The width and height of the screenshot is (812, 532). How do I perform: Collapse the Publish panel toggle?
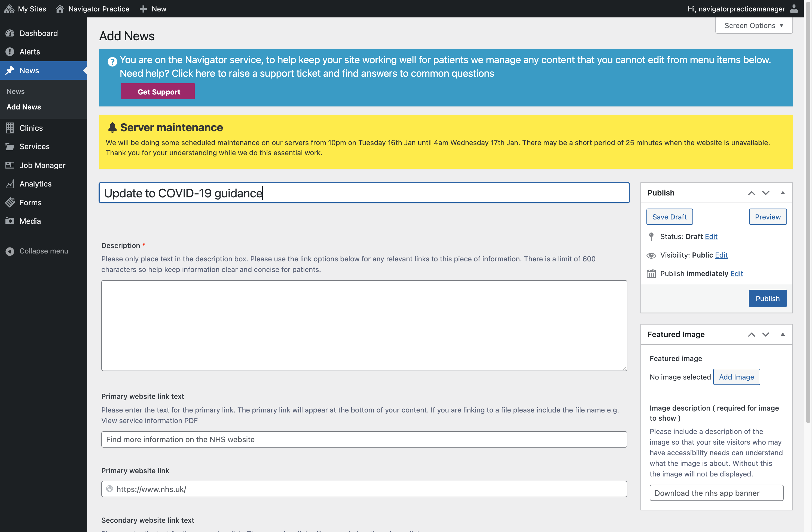coord(783,193)
